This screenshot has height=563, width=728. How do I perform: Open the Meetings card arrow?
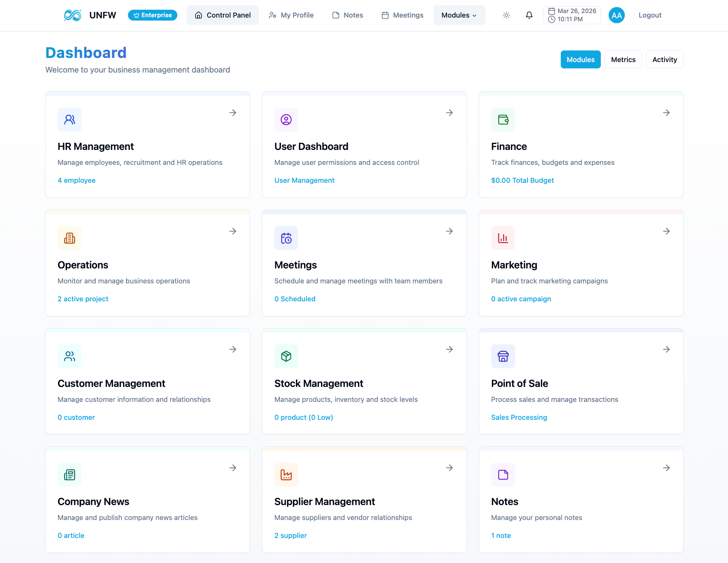coord(450,231)
